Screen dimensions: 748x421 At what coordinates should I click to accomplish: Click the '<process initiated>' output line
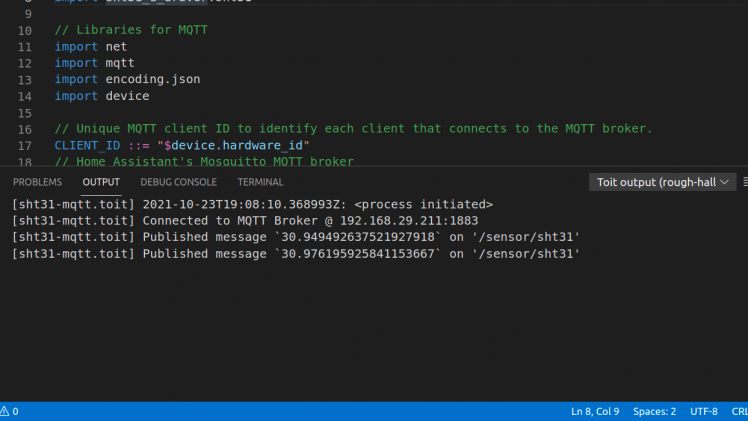click(252, 204)
